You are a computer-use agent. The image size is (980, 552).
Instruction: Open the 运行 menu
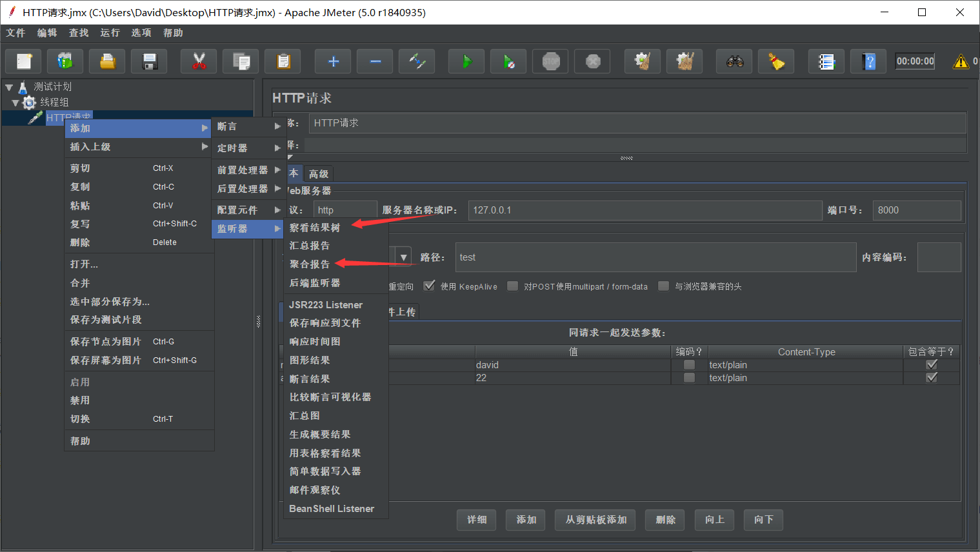(110, 33)
